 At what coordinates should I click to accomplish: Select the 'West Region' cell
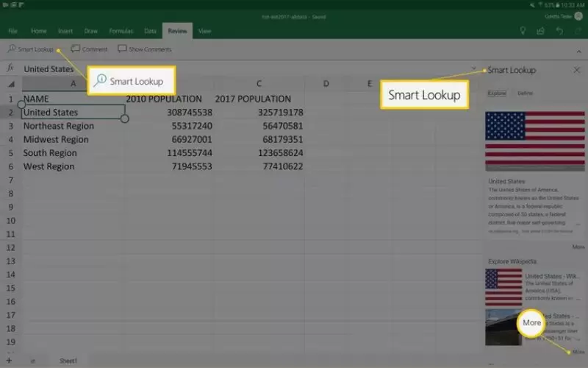point(73,166)
